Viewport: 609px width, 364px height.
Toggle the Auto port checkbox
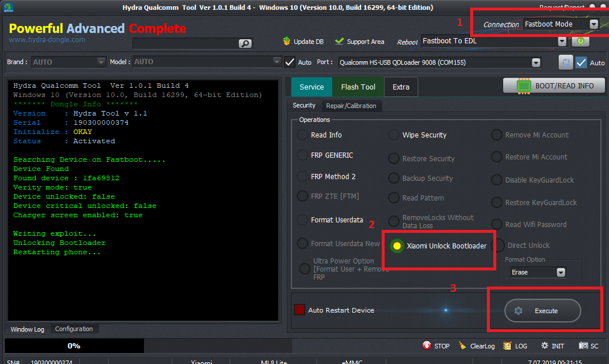[290, 62]
